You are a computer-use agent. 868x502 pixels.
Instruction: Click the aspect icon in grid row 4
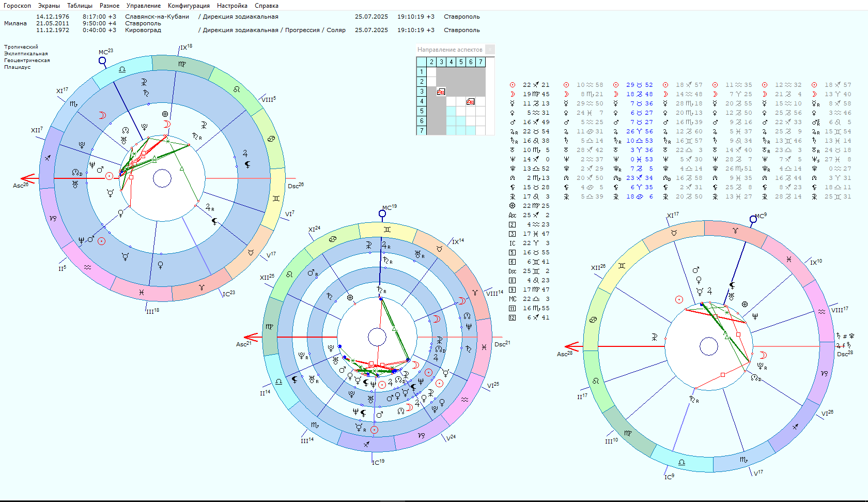[x=470, y=101]
